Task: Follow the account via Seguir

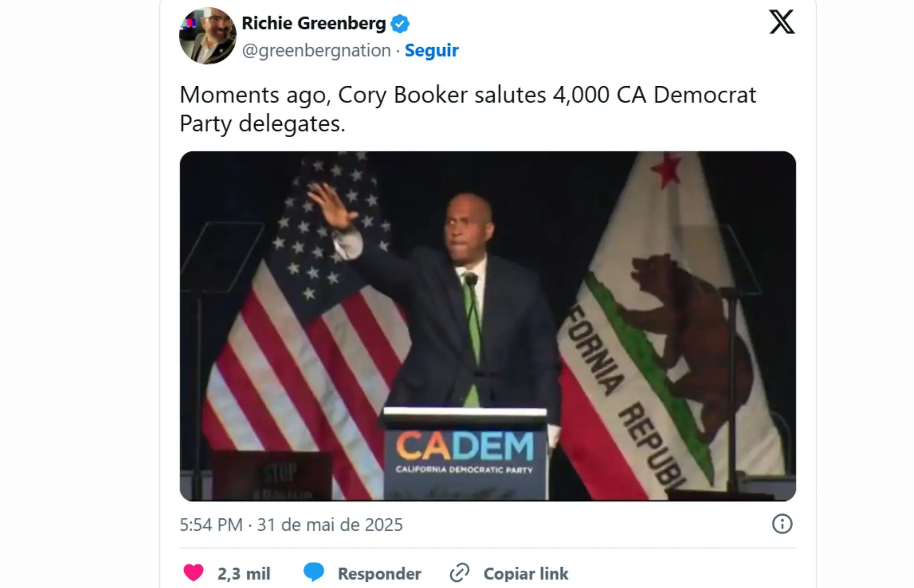Action: tap(431, 50)
